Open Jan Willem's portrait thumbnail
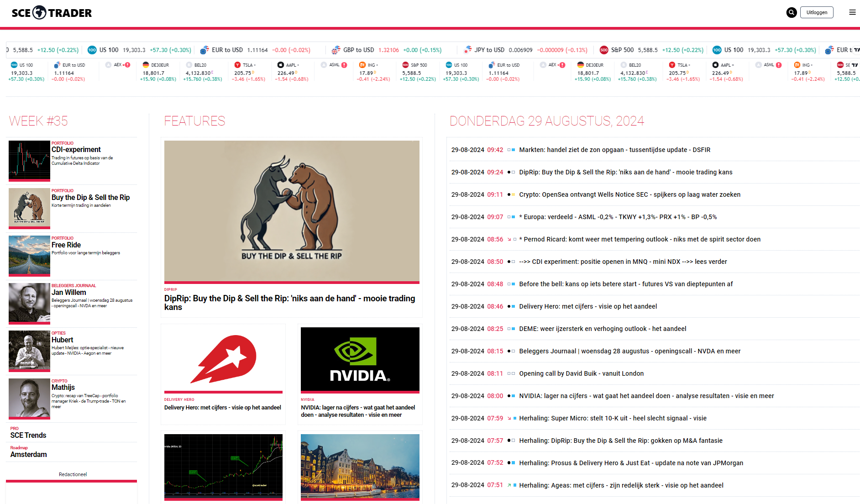Viewport: 860px width, 504px height. pyautogui.click(x=29, y=303)
